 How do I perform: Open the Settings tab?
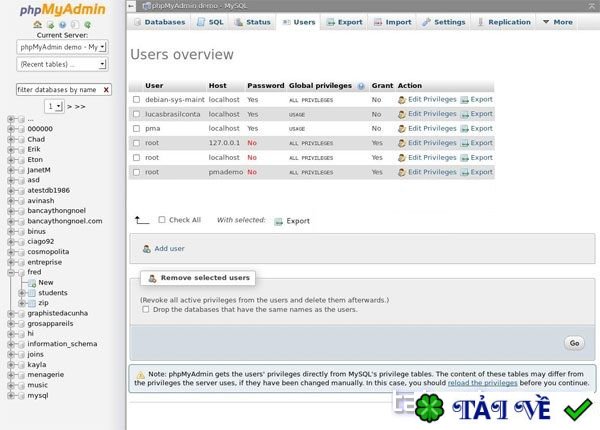[x=444, y=22]
